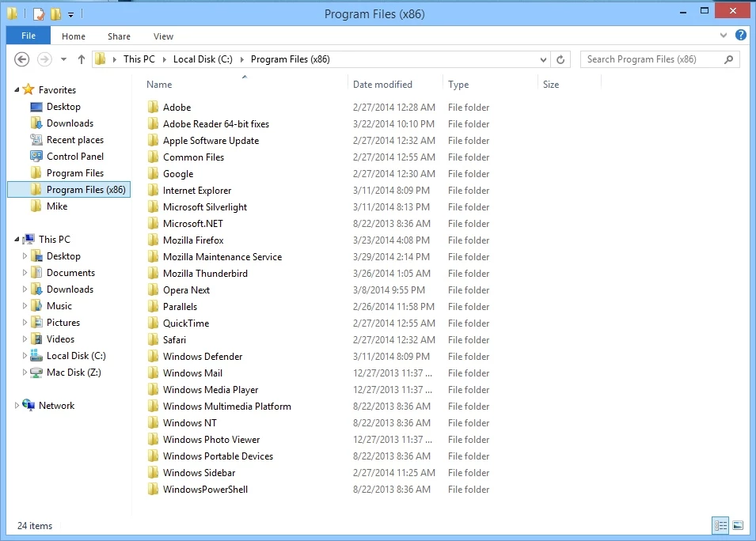This screenshot has width=756, height=541.
Task: Click This PC in address breadcrumb
Action: 139,59
